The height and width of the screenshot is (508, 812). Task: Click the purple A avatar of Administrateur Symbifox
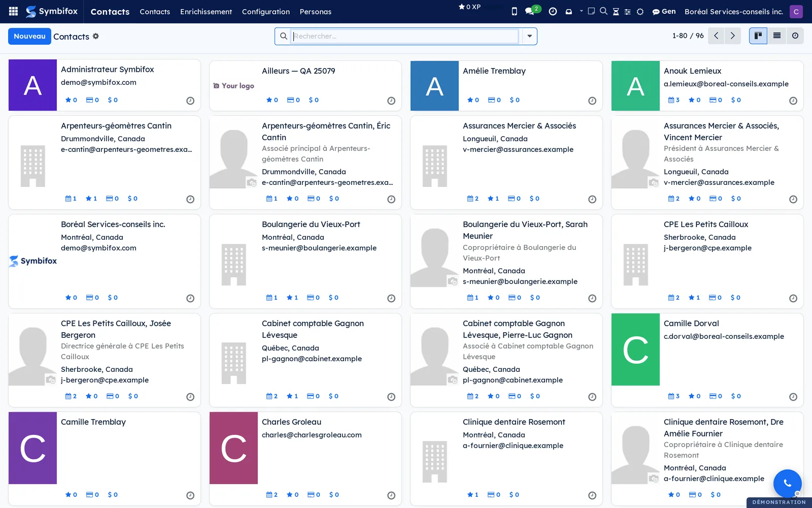(32, 85)
